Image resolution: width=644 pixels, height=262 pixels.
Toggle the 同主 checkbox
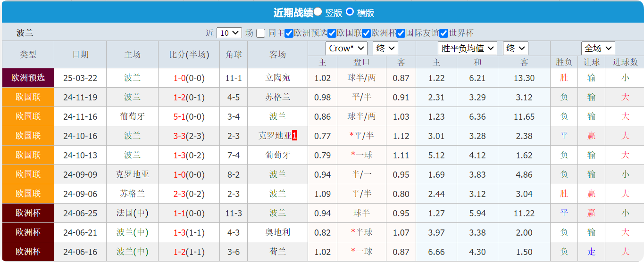[261, 33]
